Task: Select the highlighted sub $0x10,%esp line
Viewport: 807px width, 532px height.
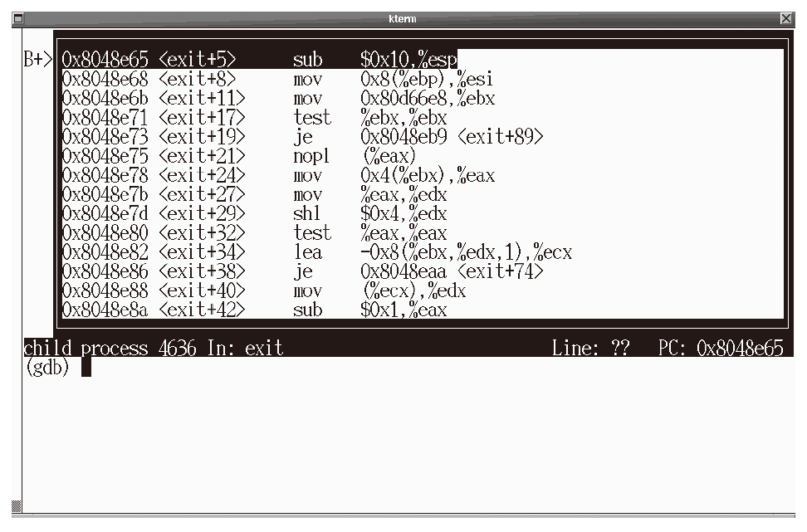Action: pos(259,60)
